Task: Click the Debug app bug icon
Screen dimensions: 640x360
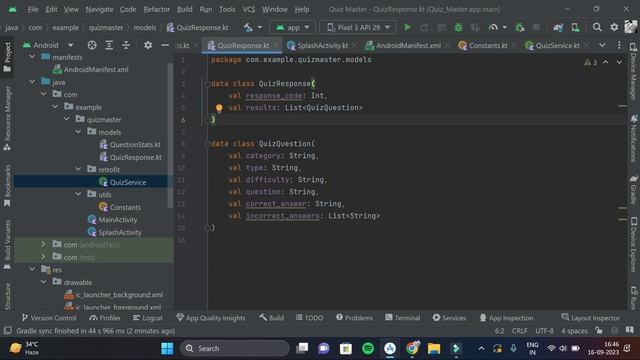Action: 458,27
